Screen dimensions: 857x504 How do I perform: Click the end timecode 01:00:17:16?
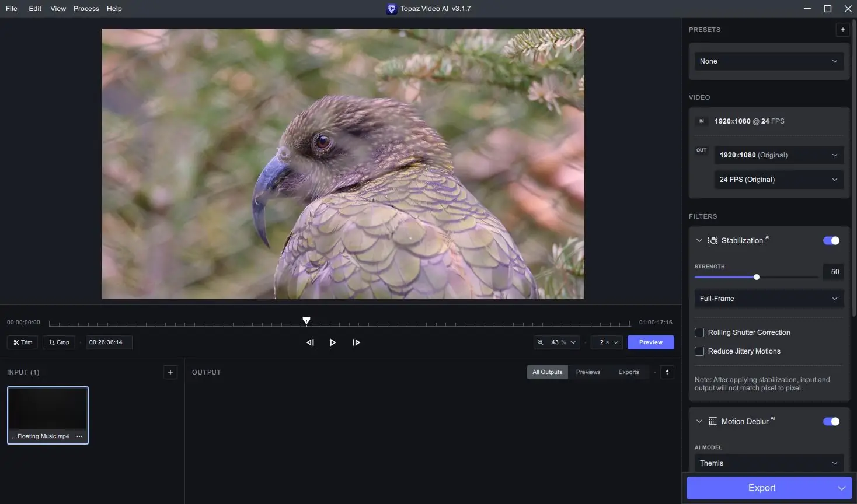pos(656,323)
